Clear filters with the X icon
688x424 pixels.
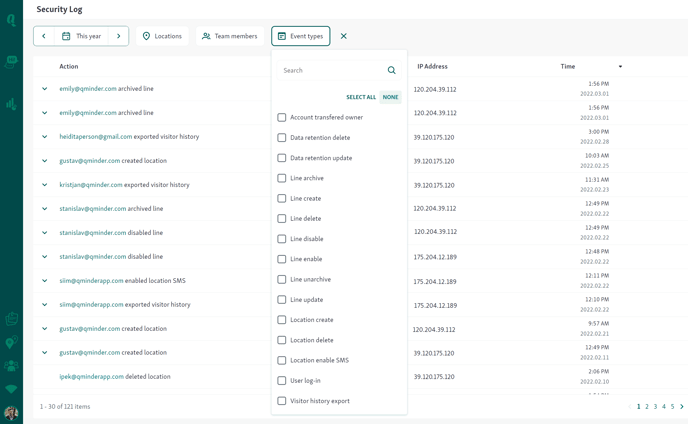pos(344,36)
